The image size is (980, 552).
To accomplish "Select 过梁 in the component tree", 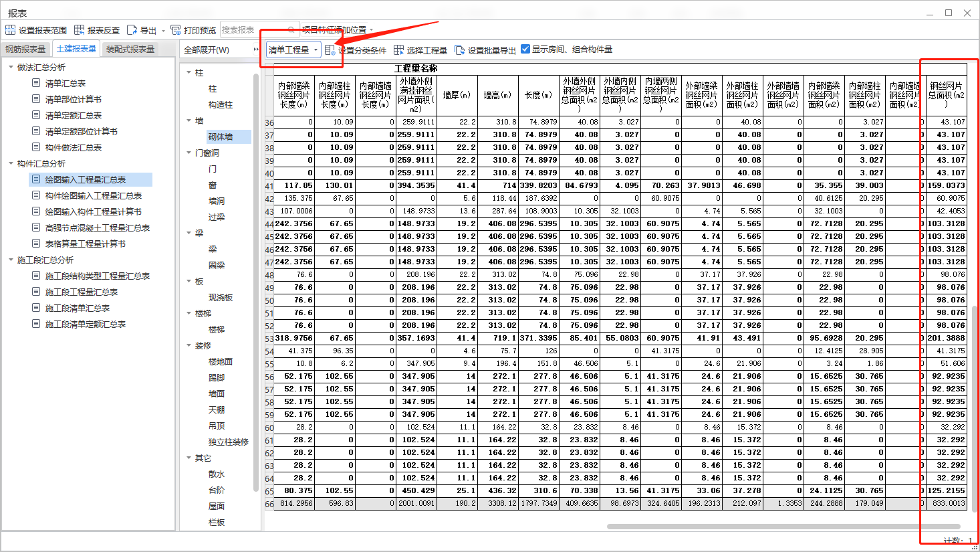I will pos(217,217).
